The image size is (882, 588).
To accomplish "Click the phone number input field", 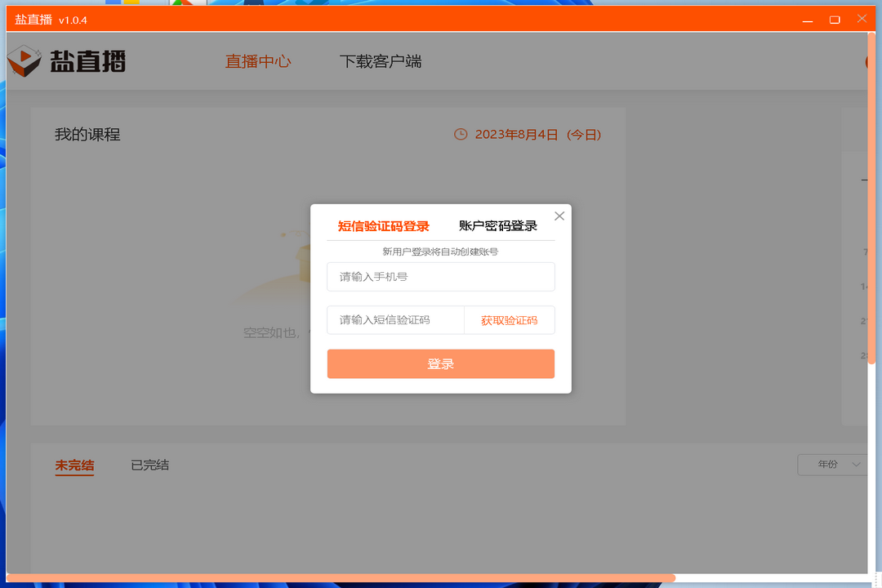I will coord(441,276).
